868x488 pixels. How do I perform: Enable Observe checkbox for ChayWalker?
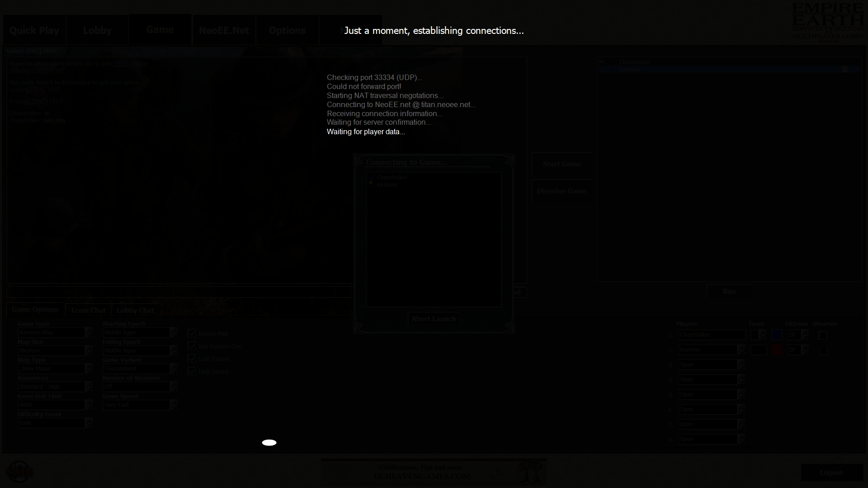tap(823, 336)
